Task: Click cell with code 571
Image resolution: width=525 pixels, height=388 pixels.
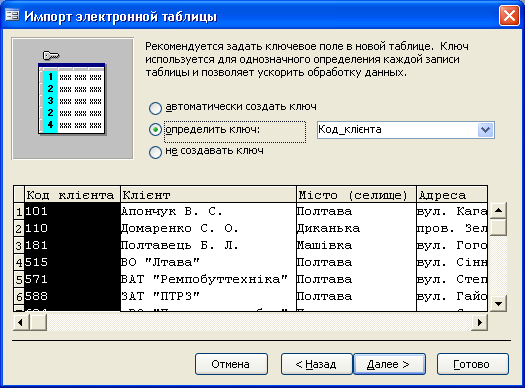Action: click(x=72, y=279)
